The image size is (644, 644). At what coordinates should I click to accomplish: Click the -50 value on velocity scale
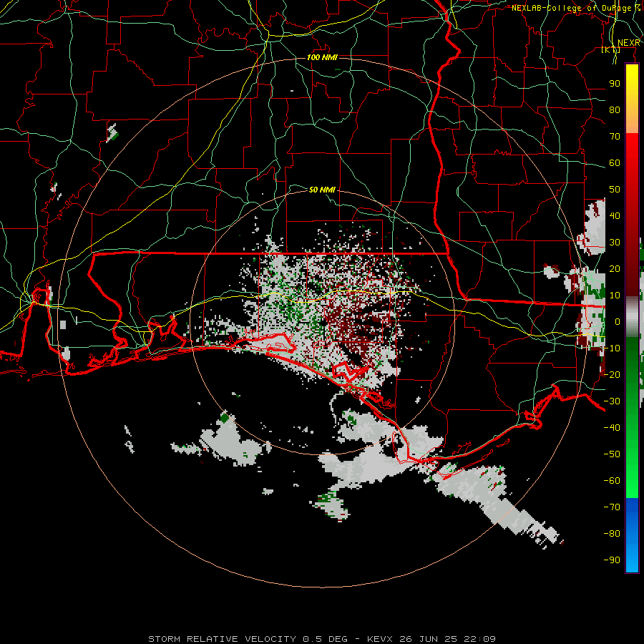(x=612, y=454)
